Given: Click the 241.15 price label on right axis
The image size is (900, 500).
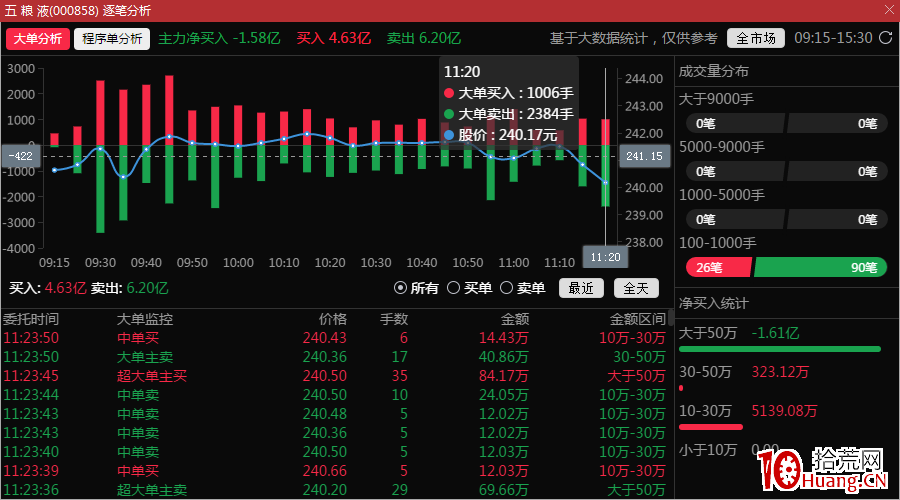Looking at the screenshot, I should [645, 156].
